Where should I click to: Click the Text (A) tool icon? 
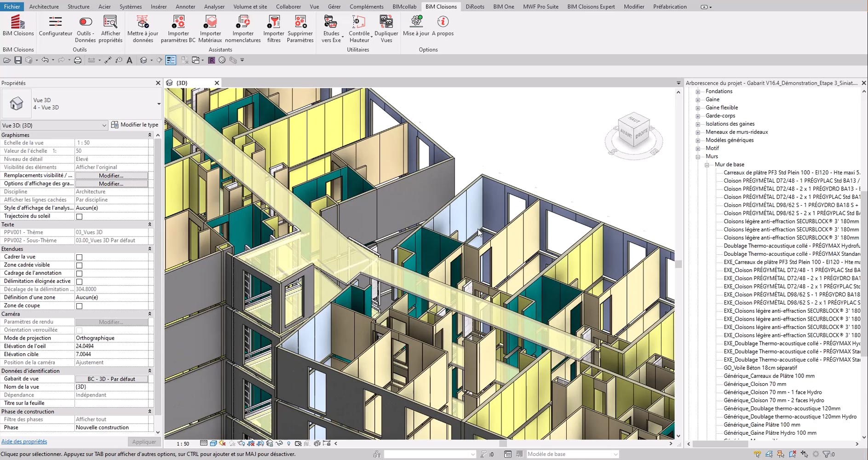click(129, 60)
